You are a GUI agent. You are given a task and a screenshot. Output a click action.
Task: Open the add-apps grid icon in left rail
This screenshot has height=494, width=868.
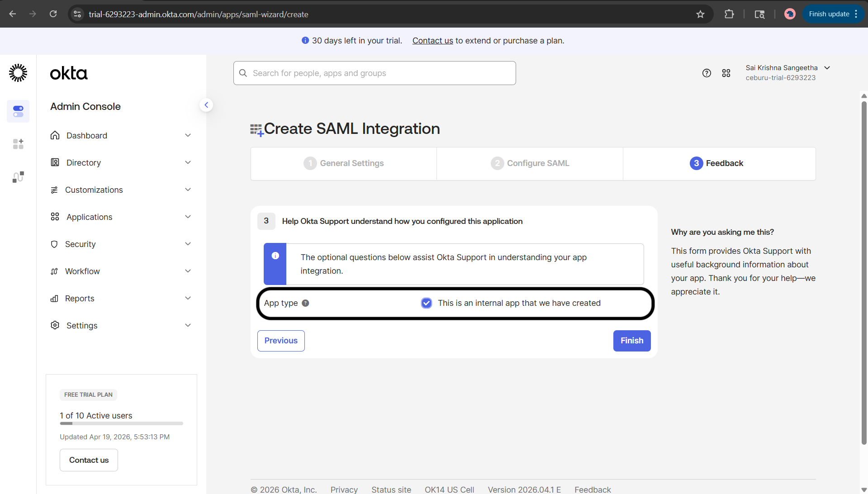coord(18,144)
